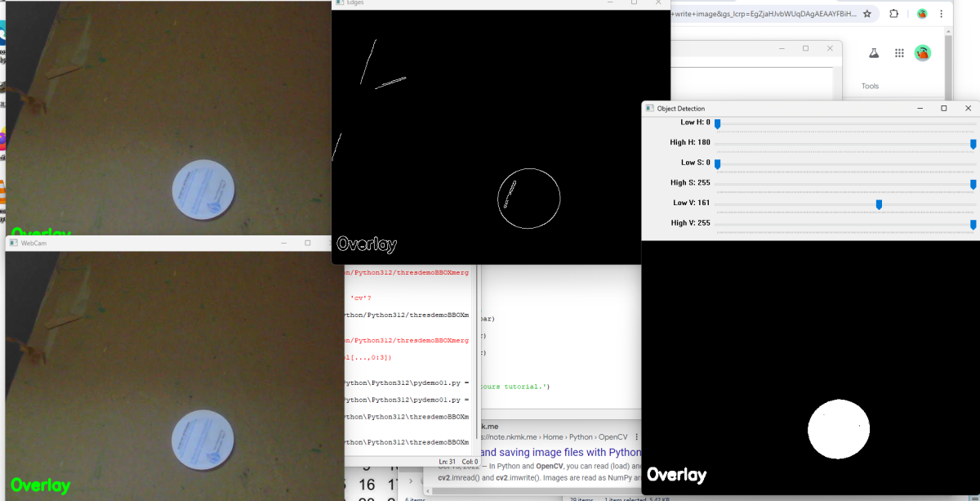Open the Search Labs flask icon
Image resolution: width=980 pixels, height=501 pixels.
873,53
